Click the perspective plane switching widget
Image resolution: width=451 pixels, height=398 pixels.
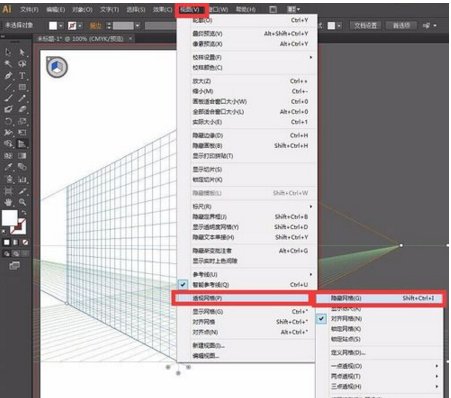point(57,67)
